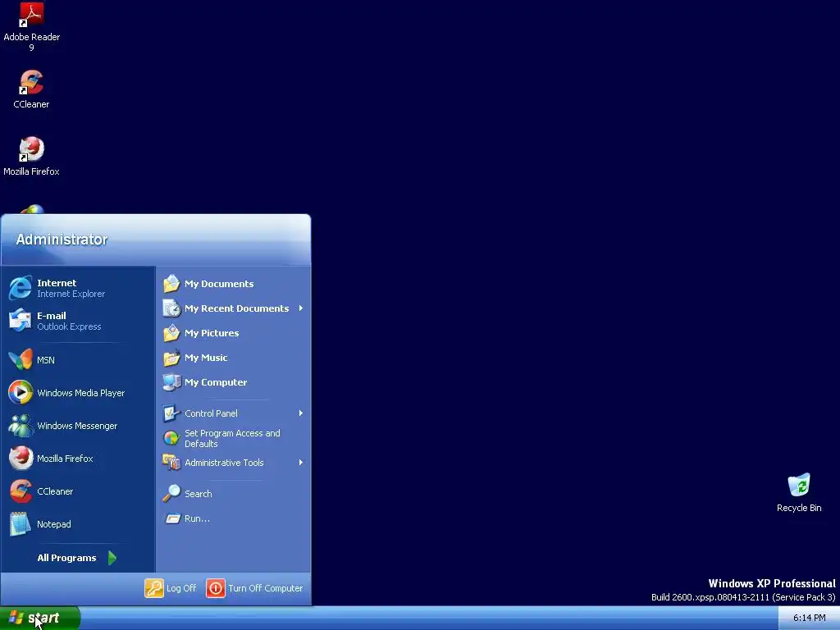Expand the Administrative Tools submenu arrow
Screen dimensions: 840x630
(x=301, y=463)
